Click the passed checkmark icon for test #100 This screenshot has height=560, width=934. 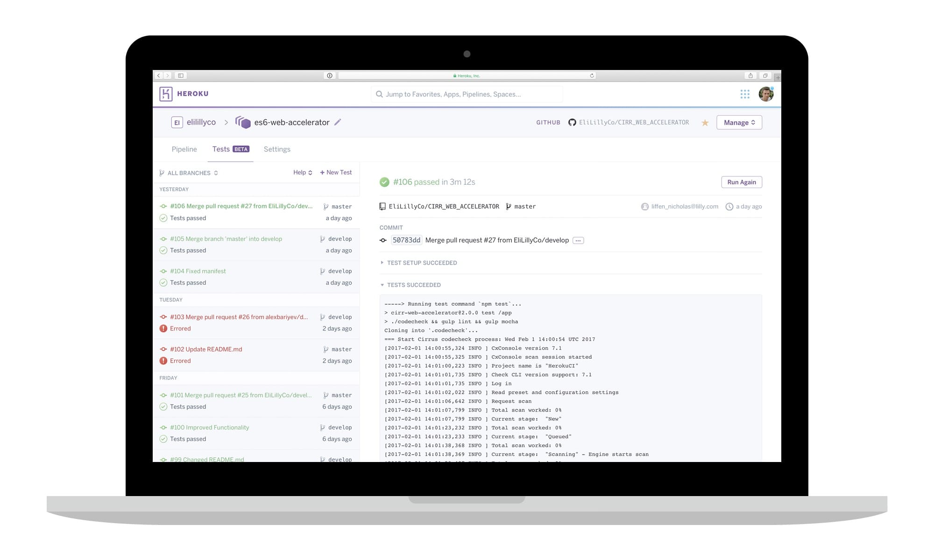(x=163, y=439)
